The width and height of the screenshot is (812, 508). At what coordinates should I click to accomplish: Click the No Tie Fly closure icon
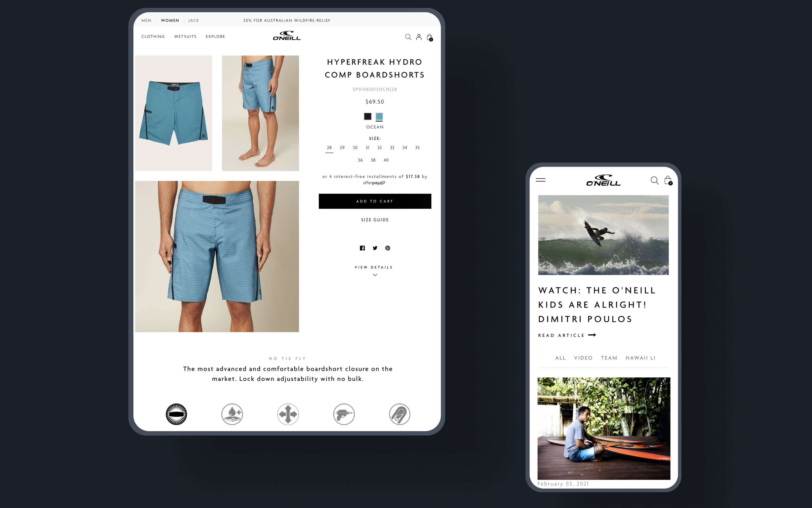tap(177, 414)
